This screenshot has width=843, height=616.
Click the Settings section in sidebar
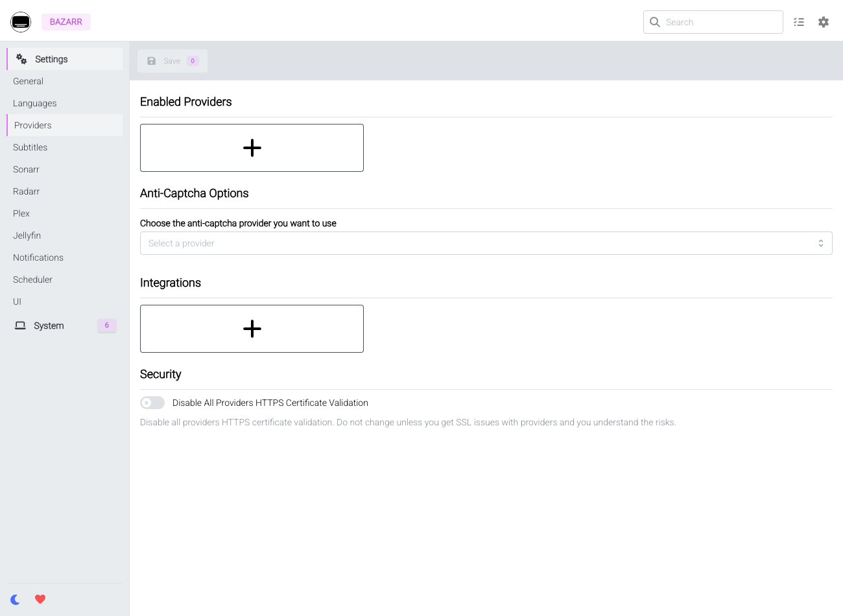click(65, 59)
